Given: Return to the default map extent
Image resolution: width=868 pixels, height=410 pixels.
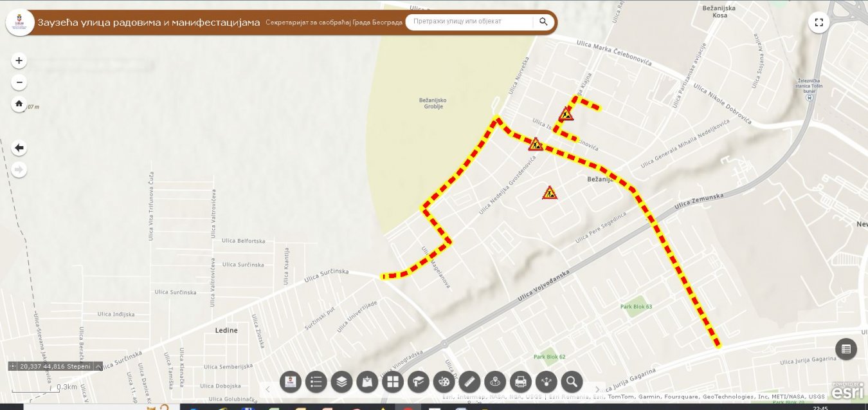Looking at the screenshot, I should (19, 104).
